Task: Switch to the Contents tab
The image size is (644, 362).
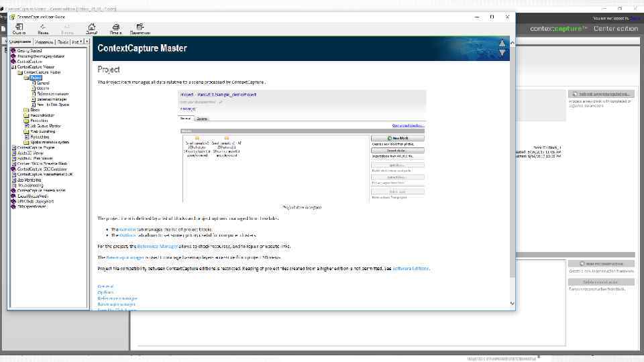Action: click(x=20, y=42)
